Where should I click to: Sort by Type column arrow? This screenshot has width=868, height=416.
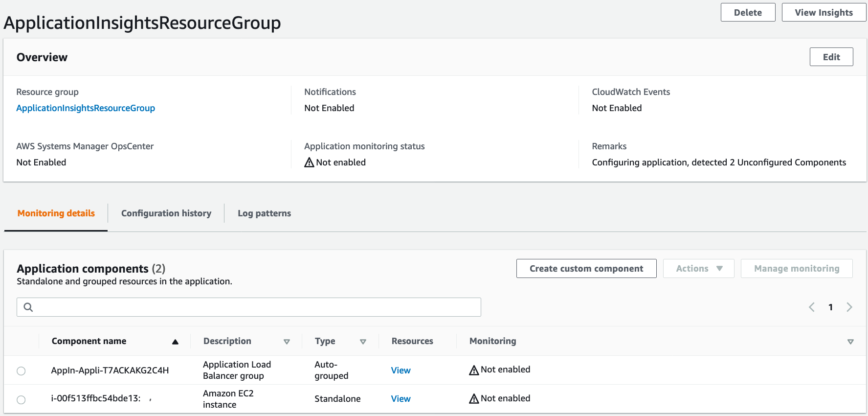tap(363, 342)
